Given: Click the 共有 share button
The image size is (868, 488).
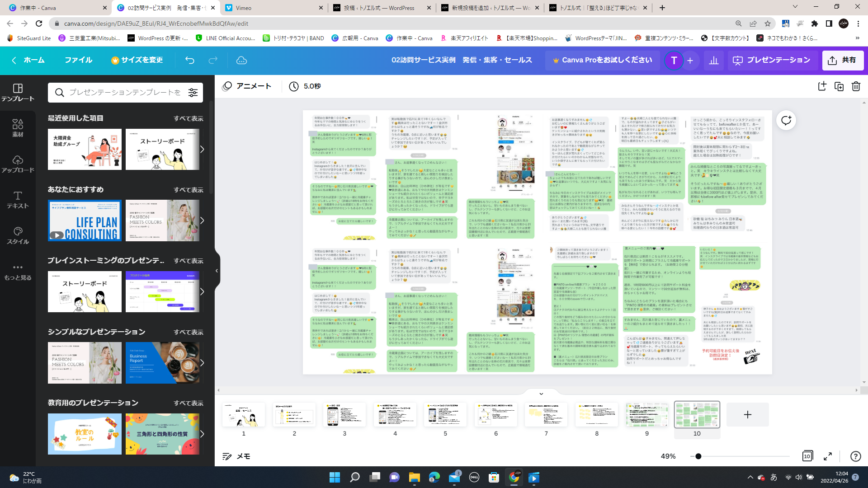Looking at the screenshot, I should tap(843, 60).
